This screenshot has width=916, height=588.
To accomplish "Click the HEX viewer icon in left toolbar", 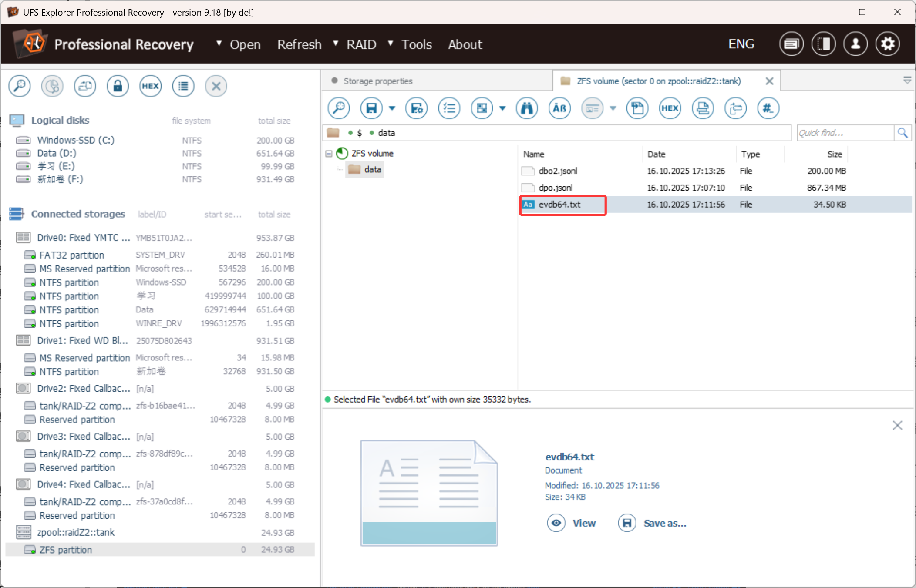I will point(150,86).
